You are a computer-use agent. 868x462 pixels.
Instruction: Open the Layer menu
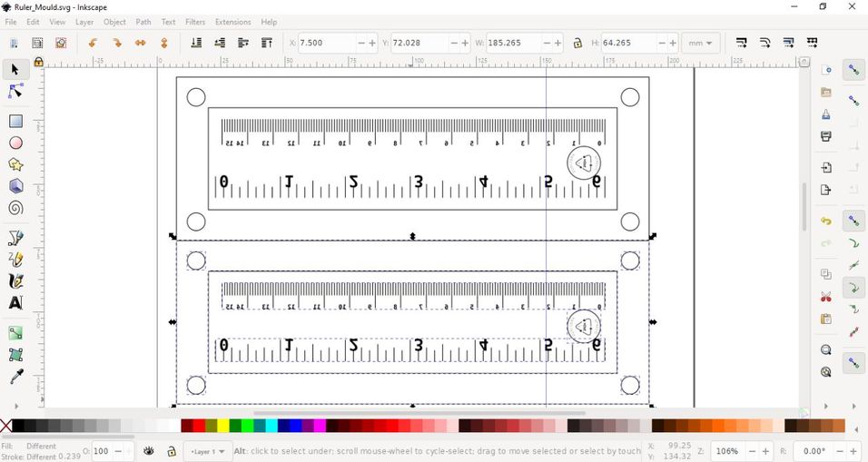pos(84,22)
